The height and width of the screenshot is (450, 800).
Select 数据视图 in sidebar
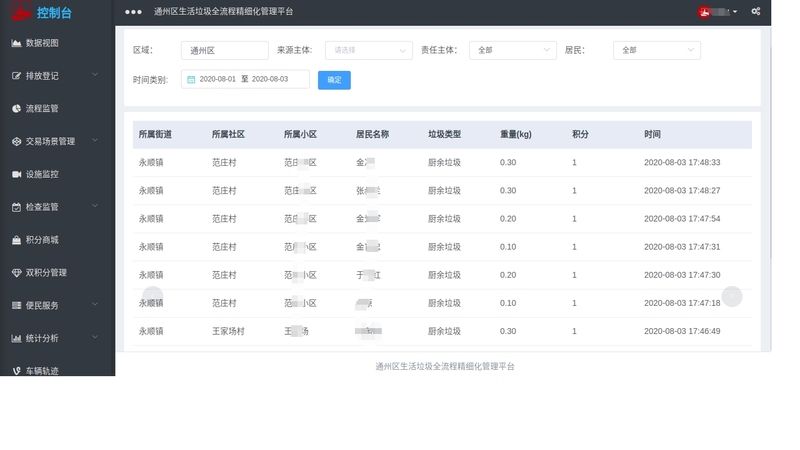[x=42, y=43]
